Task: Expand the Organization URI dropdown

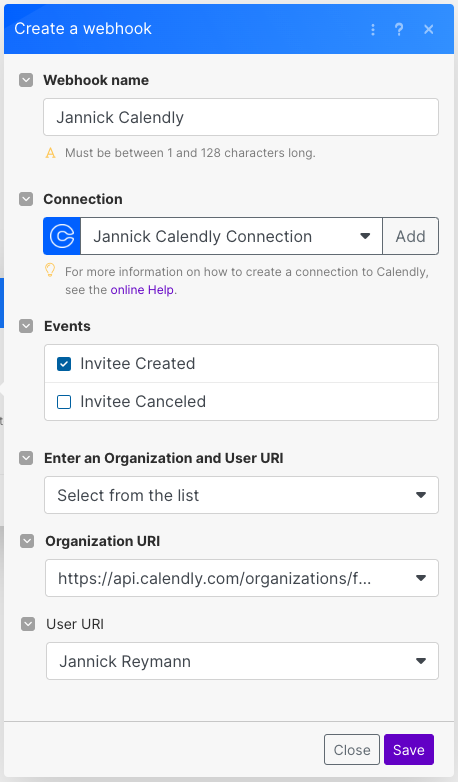Action: coord(242,578)
